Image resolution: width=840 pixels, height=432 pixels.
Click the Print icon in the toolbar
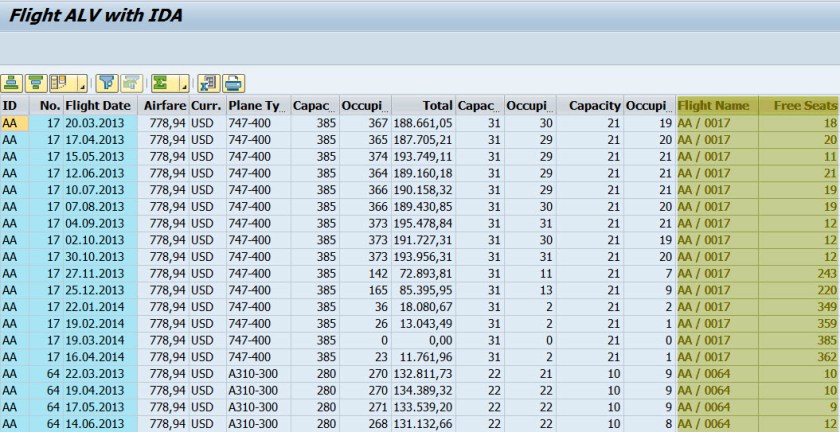point(232,84)
